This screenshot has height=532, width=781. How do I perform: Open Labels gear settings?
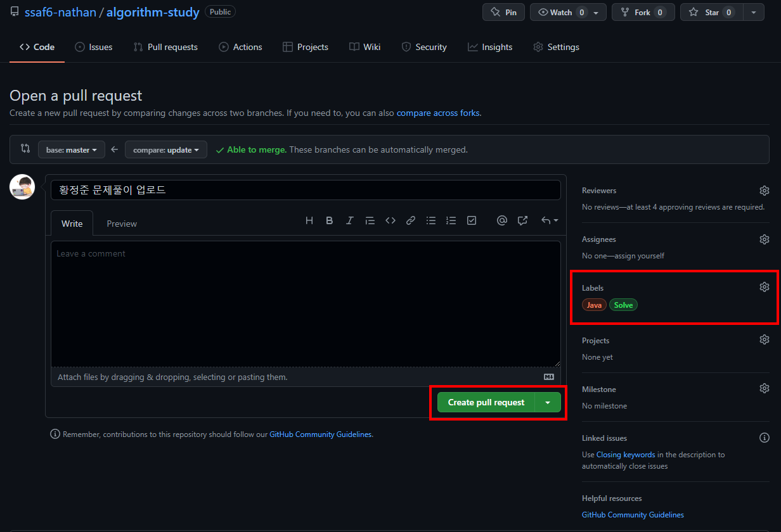pos(765,287)
